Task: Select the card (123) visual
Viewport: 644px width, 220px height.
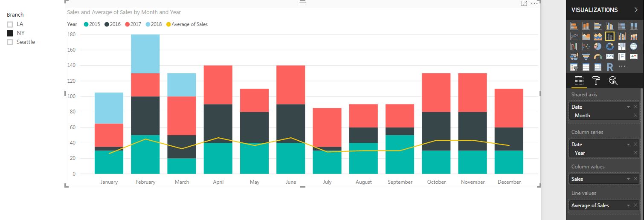Action: (x=610, y=57)
